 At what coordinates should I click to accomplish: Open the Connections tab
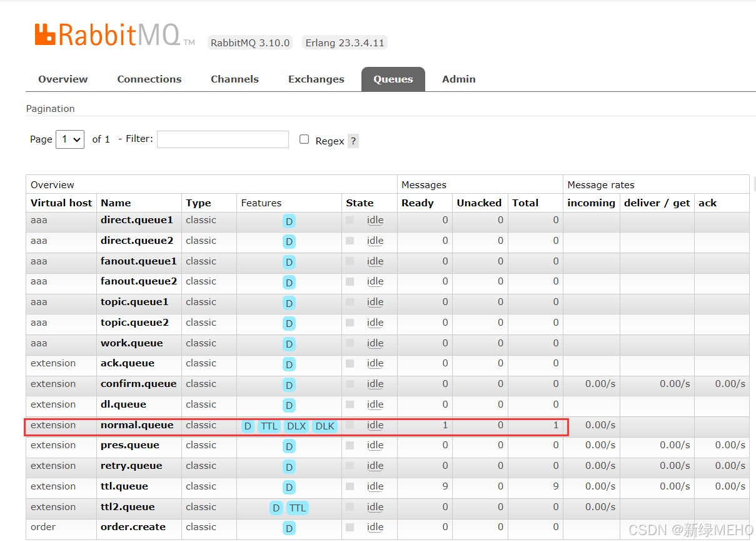(149, 79)
